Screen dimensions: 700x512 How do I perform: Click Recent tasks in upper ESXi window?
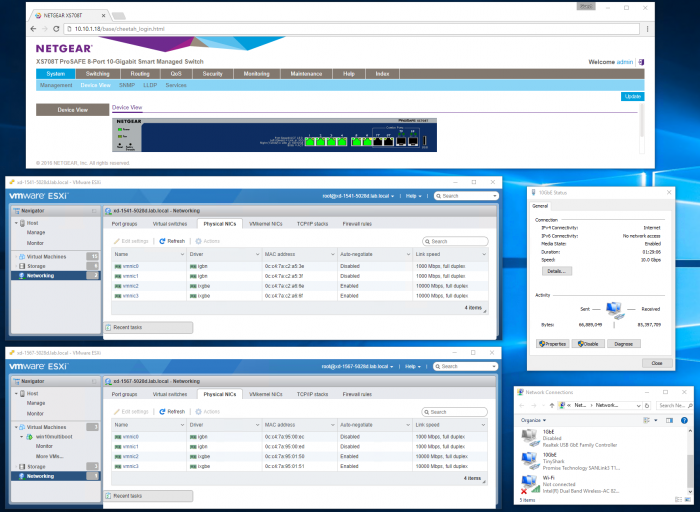tap(148, 327)
